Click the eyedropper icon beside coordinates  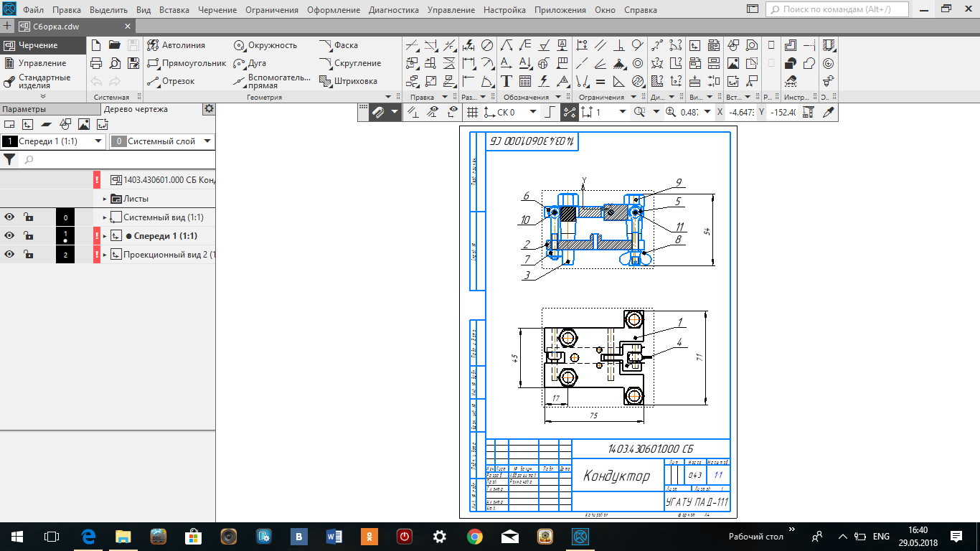[x=829, y=112]
